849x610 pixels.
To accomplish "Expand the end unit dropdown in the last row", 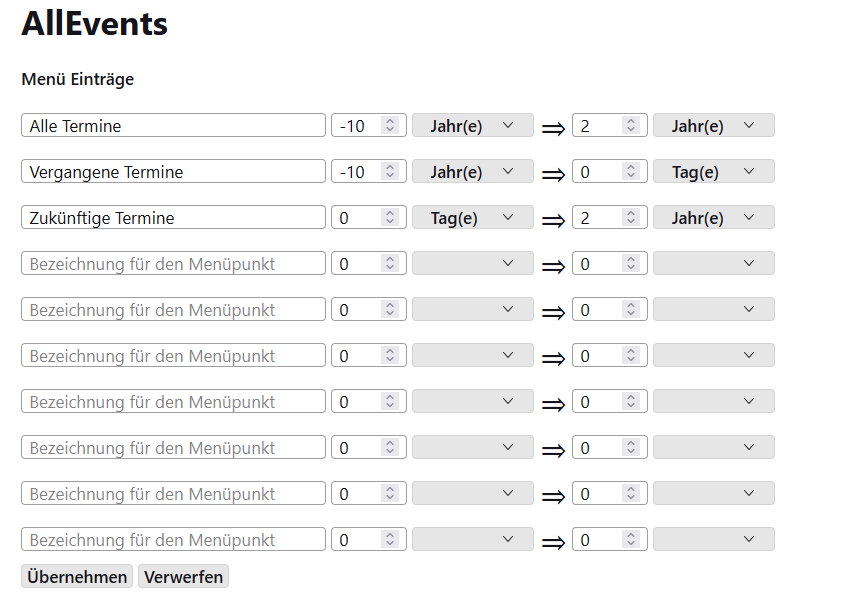I will 713,540.
